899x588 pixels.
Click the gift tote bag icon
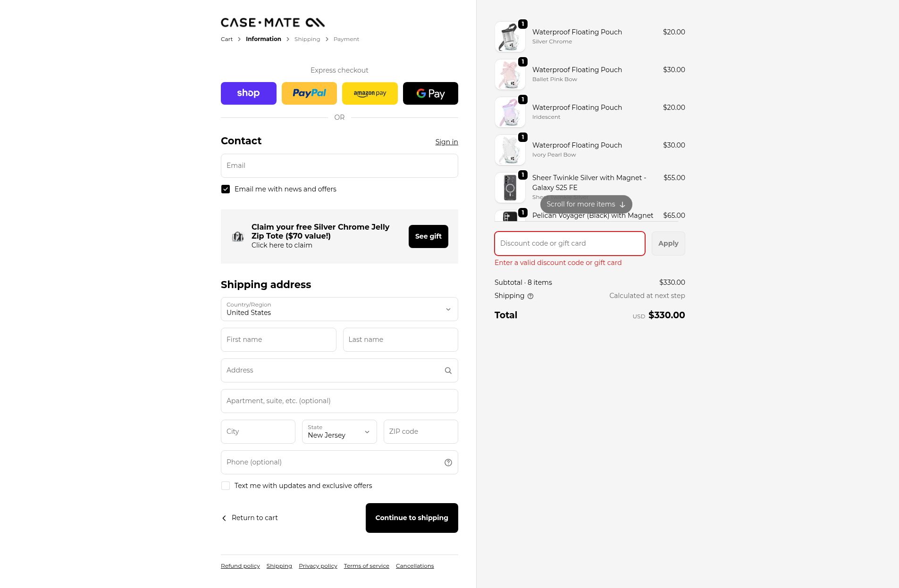tap(238, 236)
